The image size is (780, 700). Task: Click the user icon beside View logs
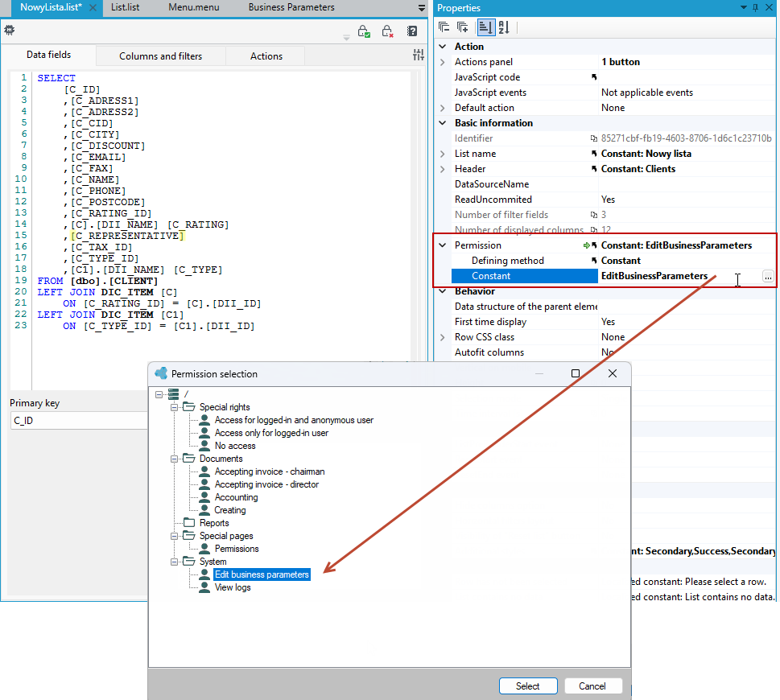tap(204, 587)
